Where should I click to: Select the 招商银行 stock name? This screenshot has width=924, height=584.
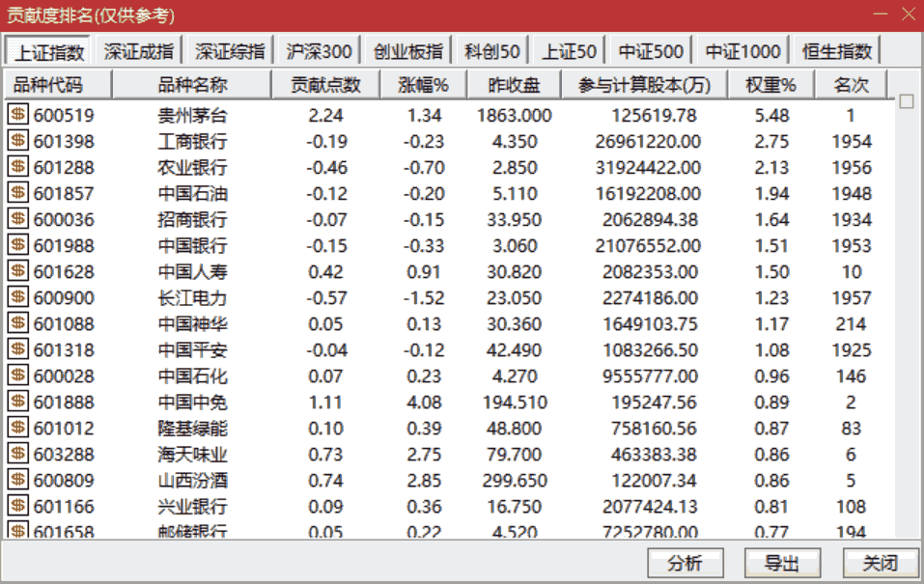pos(192,219)
